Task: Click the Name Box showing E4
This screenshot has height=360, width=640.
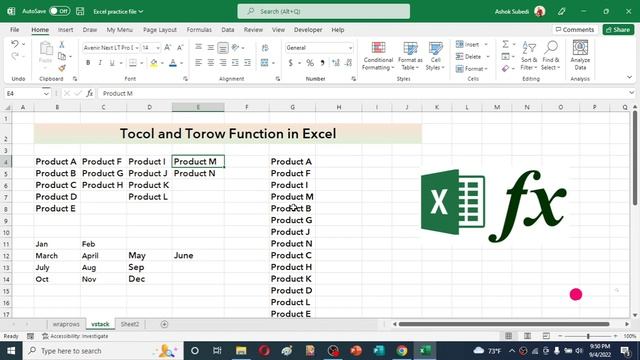Action: [x=23, y=93]
